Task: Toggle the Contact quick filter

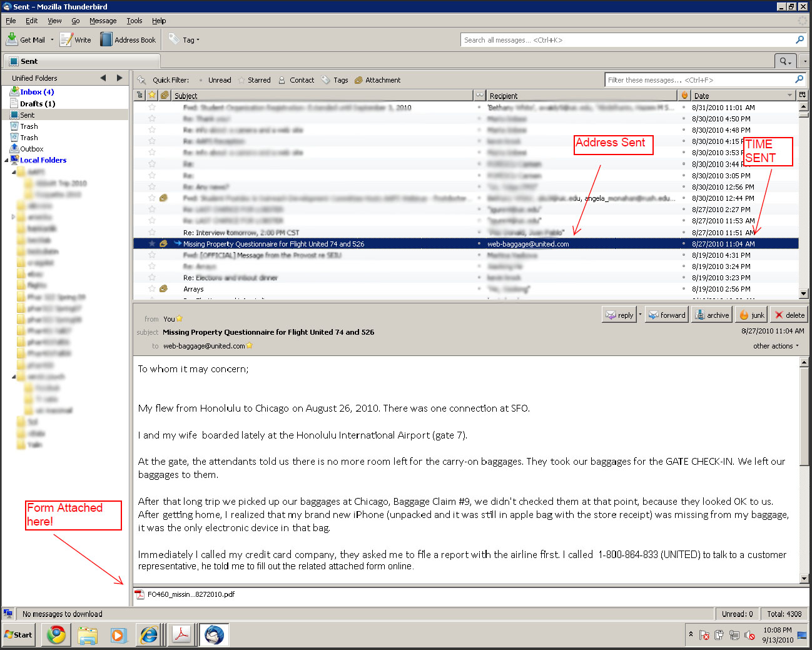Action: [296, 80]
